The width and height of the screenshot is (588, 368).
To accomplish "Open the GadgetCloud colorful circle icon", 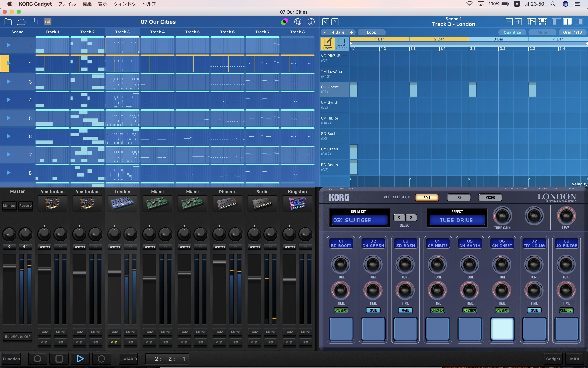I will [x=284, y=22].
